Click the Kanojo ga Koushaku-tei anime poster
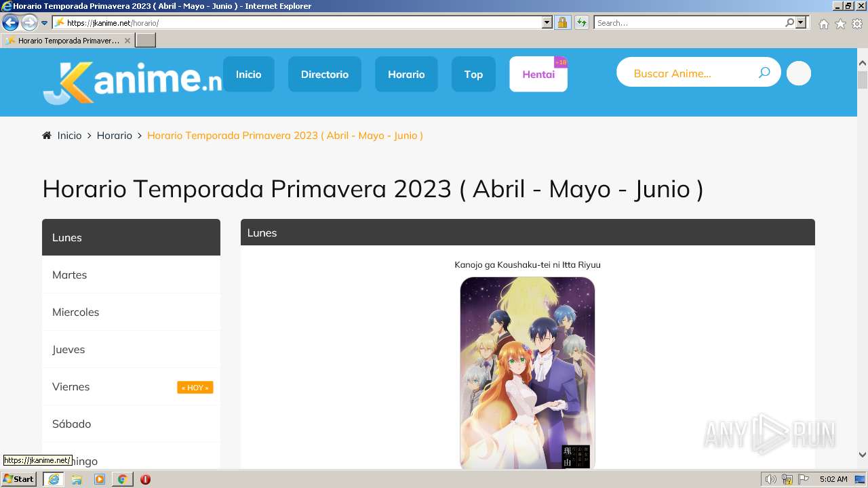The height and width of the screenshot is (488, 868). pos(528,373)
